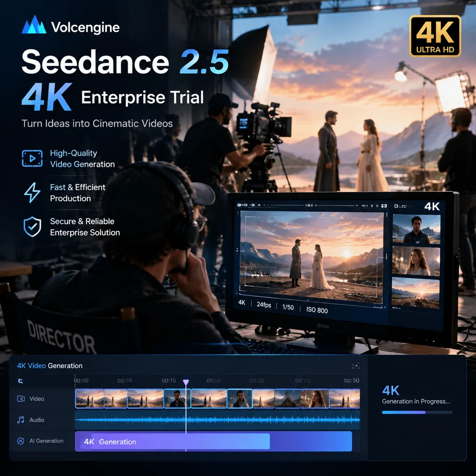Click the 1/50 shutter readout on the monitor
The image size is (476, 476).
click(288, 307)
